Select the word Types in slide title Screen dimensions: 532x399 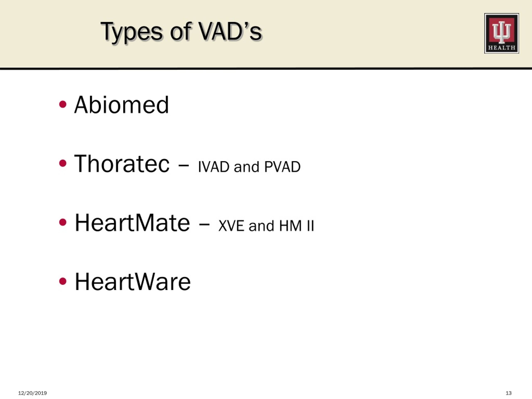tap(132, 32)
